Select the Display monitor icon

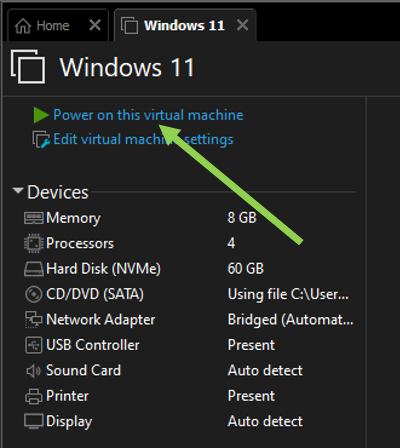click(34, 421)
